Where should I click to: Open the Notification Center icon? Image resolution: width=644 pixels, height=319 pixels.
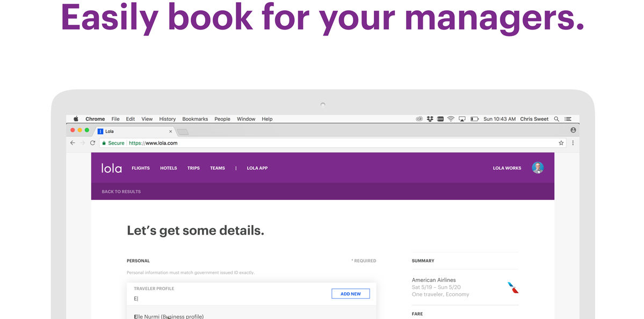568,119
